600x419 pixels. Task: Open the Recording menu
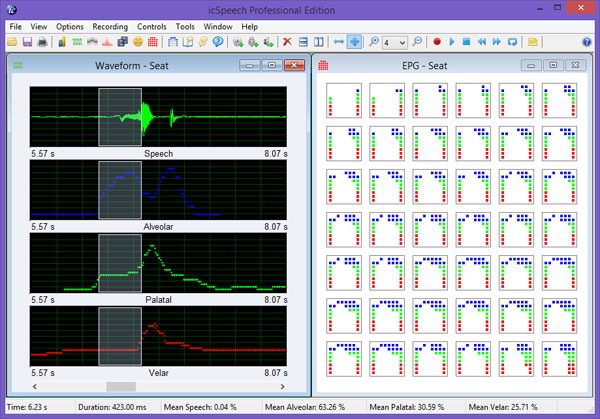pos(110,27)
